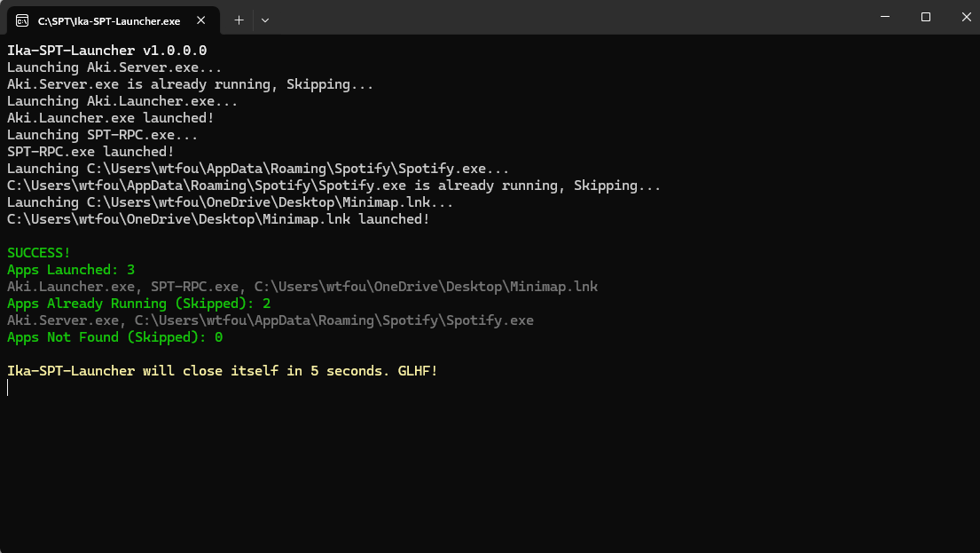
Task: Open a new terminal tab
Action: point(239,20)
